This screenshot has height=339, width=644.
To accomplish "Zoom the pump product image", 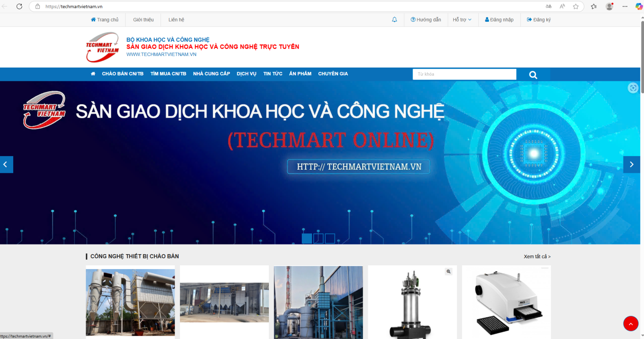I will [x=448, y=272].
